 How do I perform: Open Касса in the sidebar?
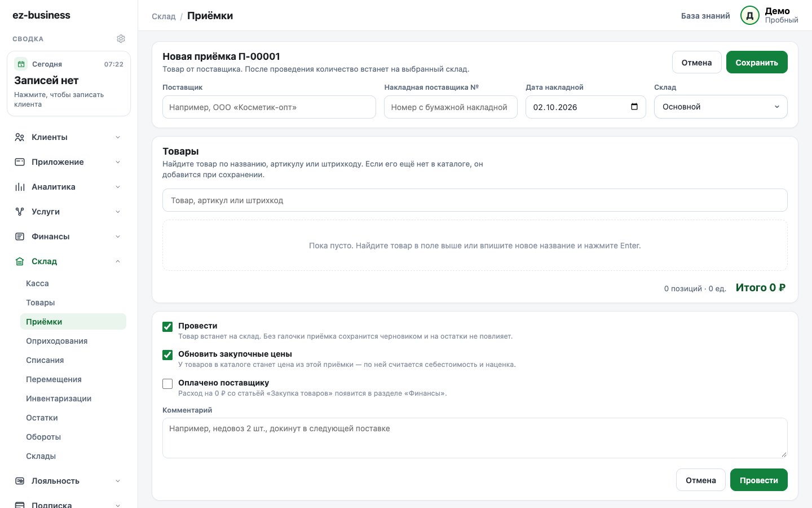pos(73,283)
